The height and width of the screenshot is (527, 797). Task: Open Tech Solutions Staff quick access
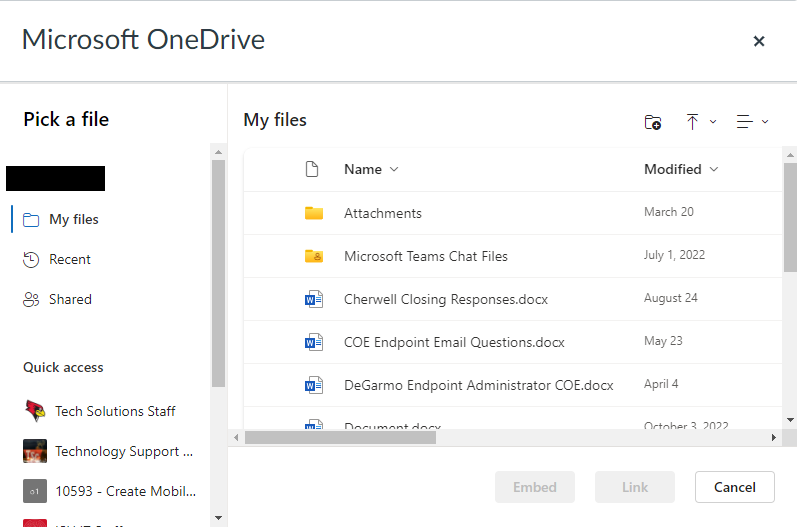115,411
